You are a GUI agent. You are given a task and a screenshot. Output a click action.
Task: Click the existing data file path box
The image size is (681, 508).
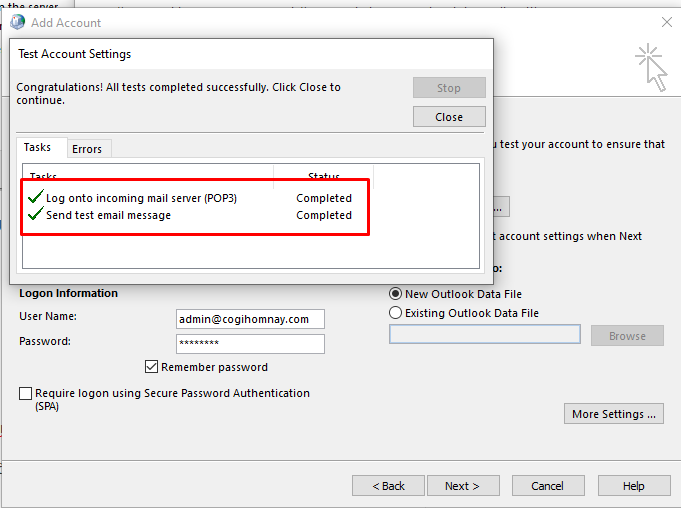(484, 335)
